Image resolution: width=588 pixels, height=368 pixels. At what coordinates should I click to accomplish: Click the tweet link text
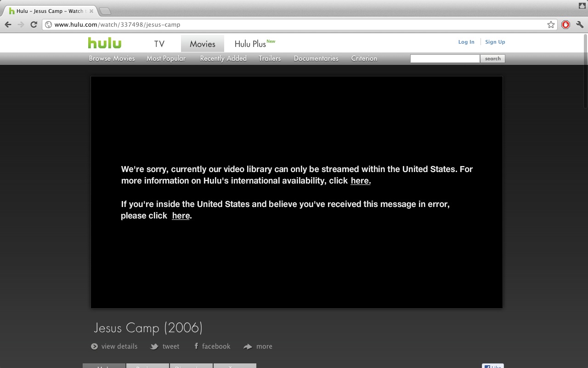[171, 346]
